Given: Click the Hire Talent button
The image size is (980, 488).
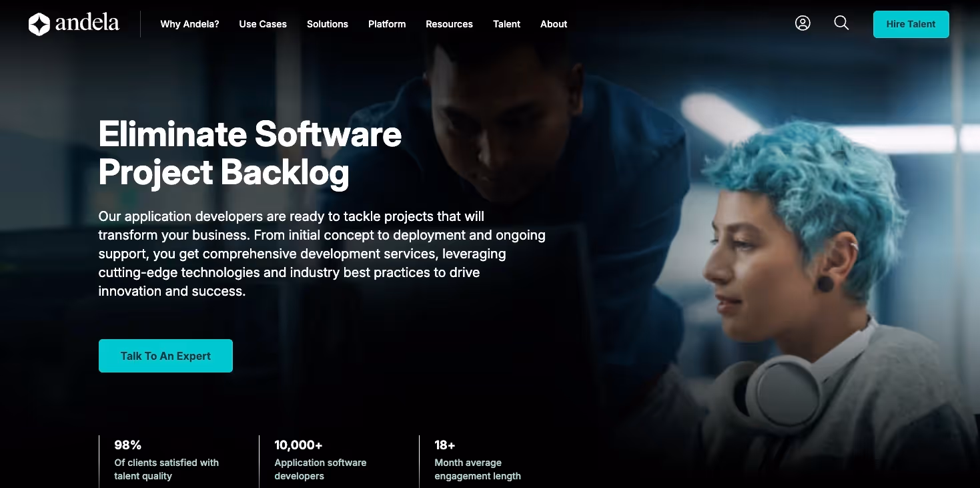Looking at the screenshot, I should coord(911,24).
